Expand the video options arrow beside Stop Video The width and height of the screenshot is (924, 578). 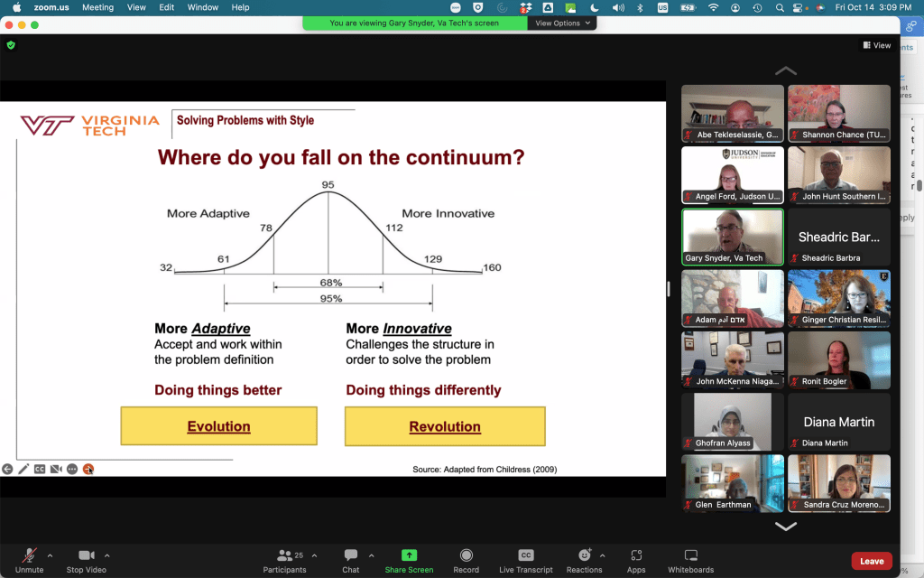click(107, 555)
